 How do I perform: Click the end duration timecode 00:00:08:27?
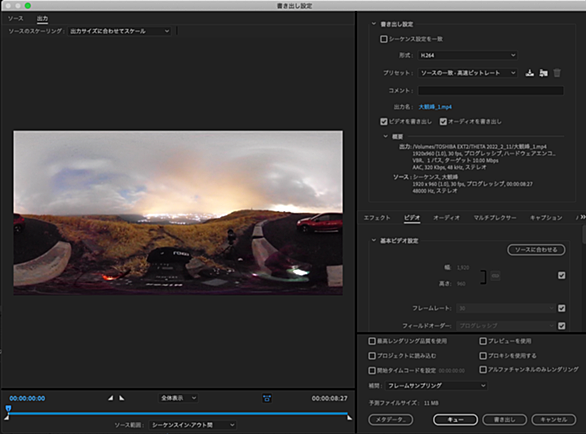pyautogui.click(x=330, y=398)
